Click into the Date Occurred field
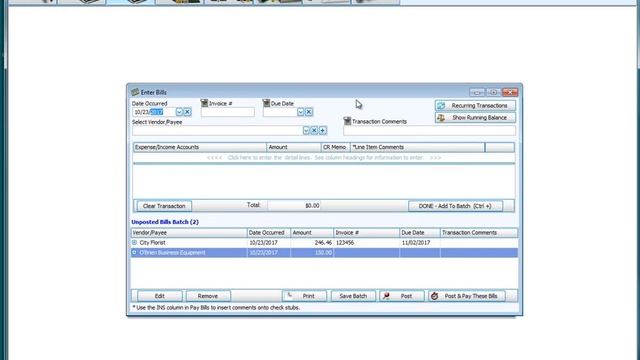 coord(154,112)
